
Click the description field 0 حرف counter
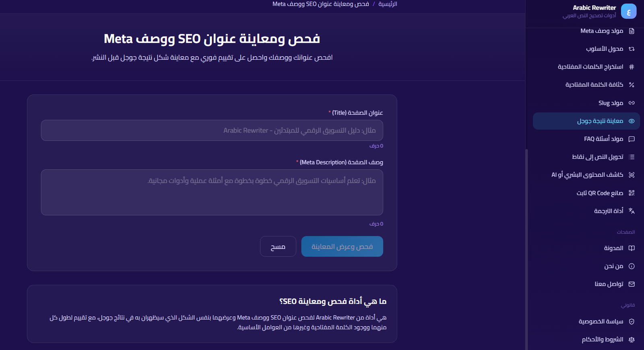point(376,224)
